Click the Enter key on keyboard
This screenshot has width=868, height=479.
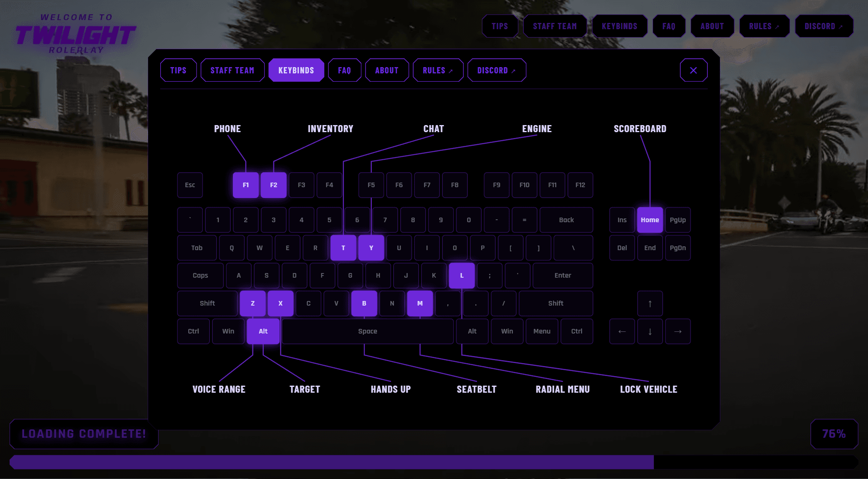tap(563, 276)
